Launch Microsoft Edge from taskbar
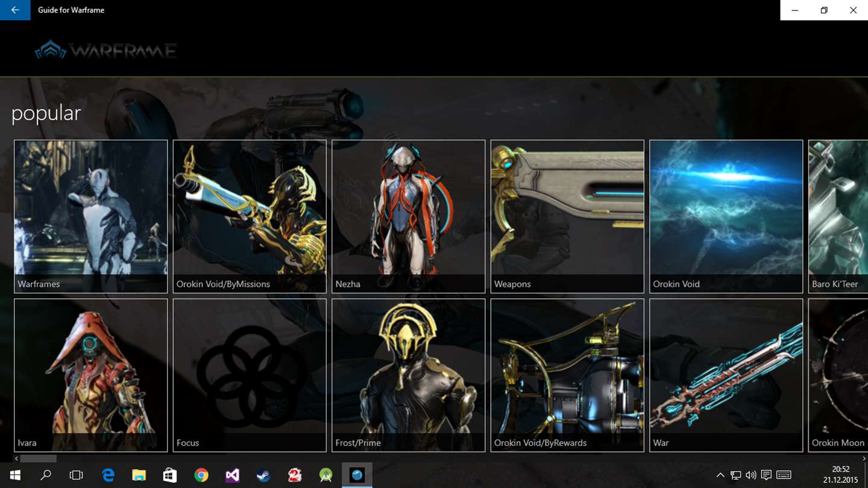The width and height of the screenshot is (868, 488). (108, 475)
